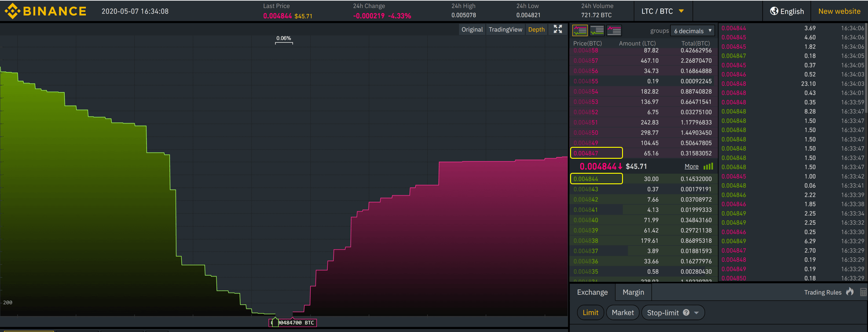Expand the Stop-limit order type arrow
Screen dimensions: 868x332
[x=696, y=313]
